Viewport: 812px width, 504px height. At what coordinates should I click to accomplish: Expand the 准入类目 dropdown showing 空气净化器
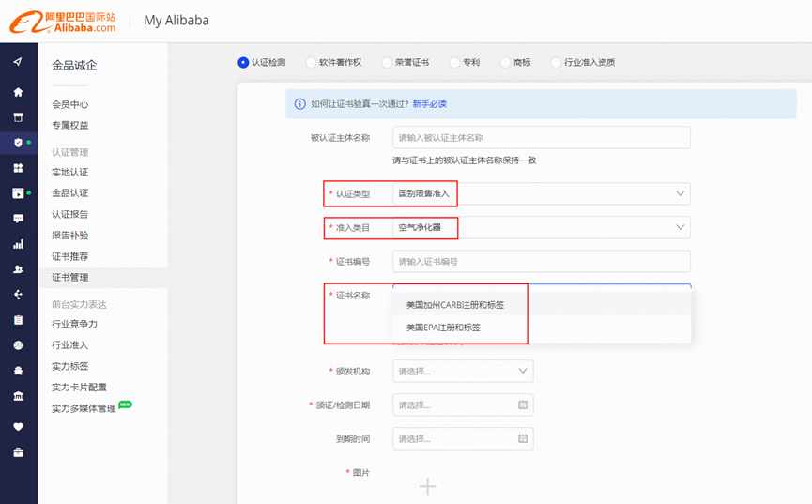(x=541, y=227)
